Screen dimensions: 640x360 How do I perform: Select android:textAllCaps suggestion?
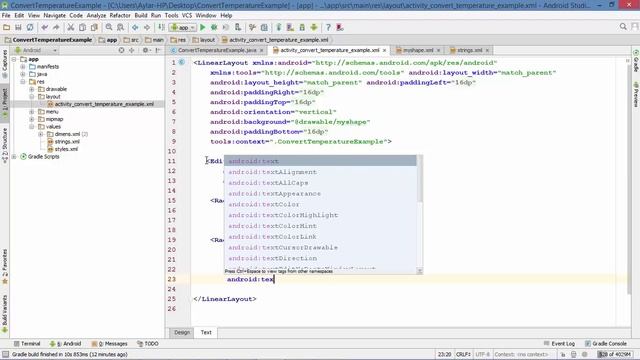320,183
